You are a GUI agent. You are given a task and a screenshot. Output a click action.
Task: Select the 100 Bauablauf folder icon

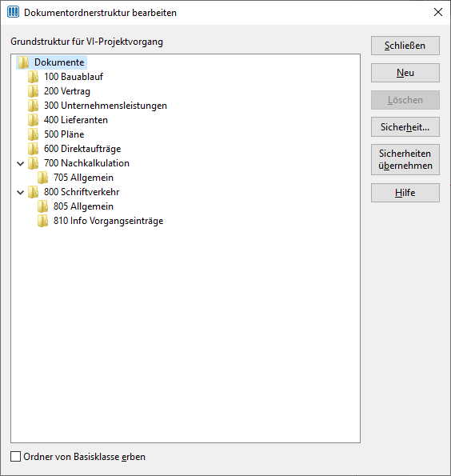click(33, 77)
